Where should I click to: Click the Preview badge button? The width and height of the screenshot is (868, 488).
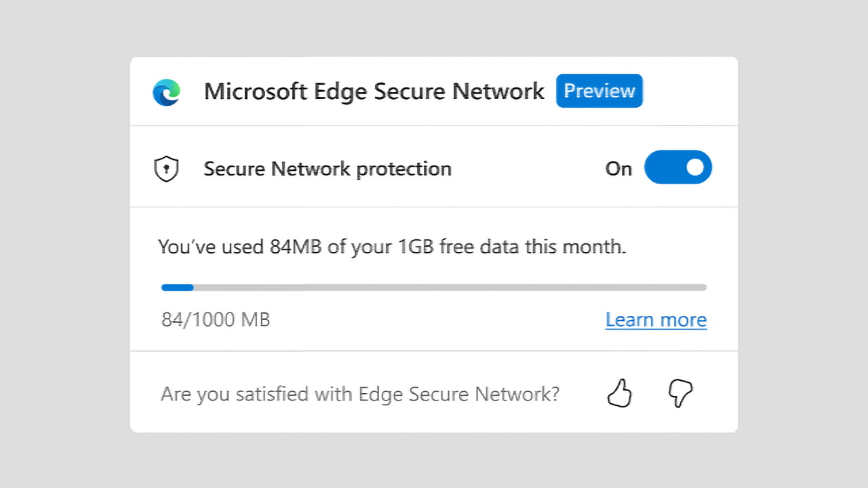[599, 91]
